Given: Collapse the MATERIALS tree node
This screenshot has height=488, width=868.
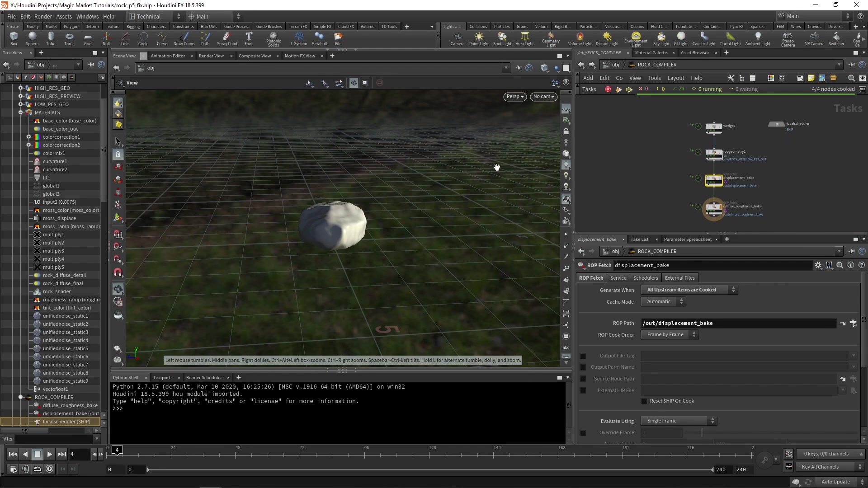Looking at the screenshot, I should coord(20,113).
